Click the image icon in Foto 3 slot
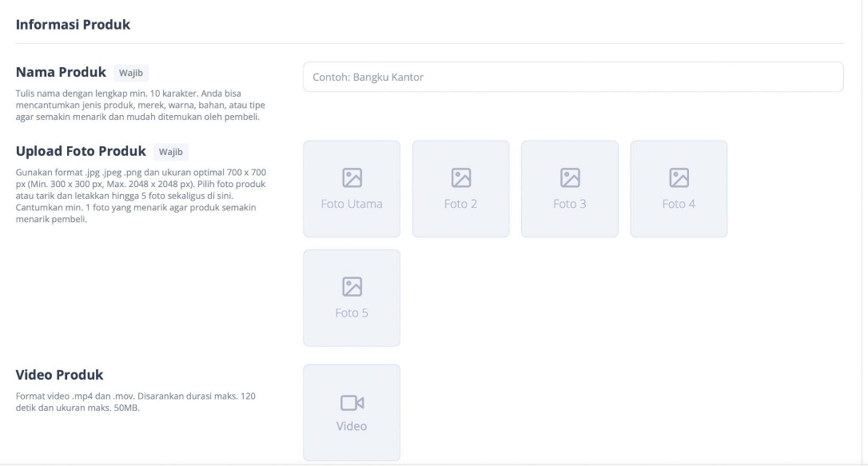The image size is (868, 466). pos(570,177)
